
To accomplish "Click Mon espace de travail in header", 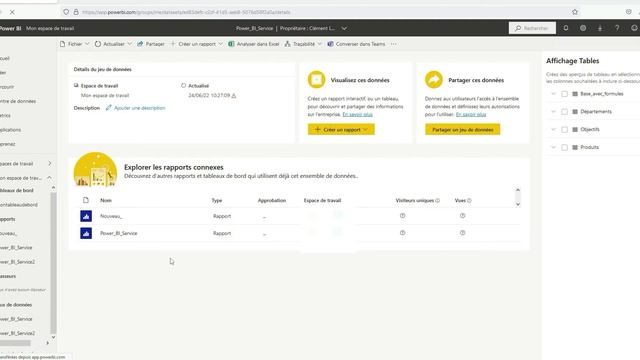I will [50, 28].
